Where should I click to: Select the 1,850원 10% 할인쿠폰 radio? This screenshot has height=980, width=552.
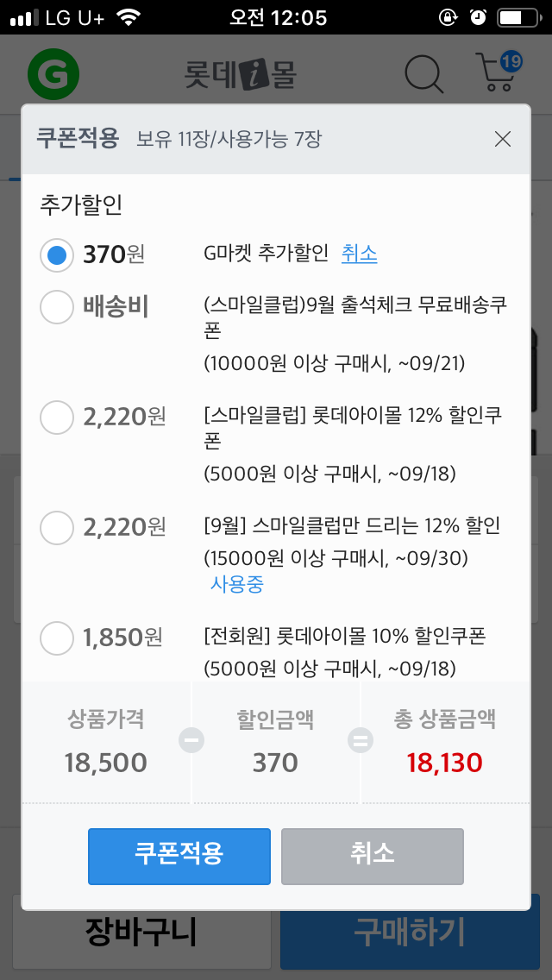tap(57, 638)
